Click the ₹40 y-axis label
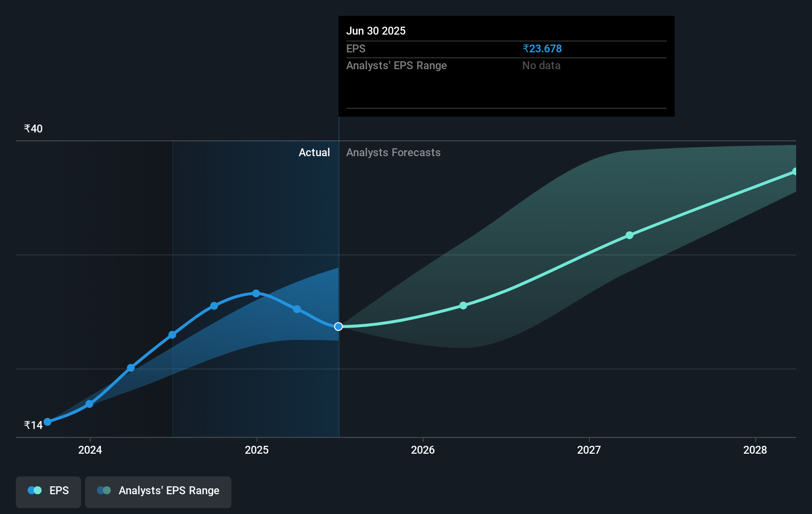812x514 pixels. click(33, 128)
